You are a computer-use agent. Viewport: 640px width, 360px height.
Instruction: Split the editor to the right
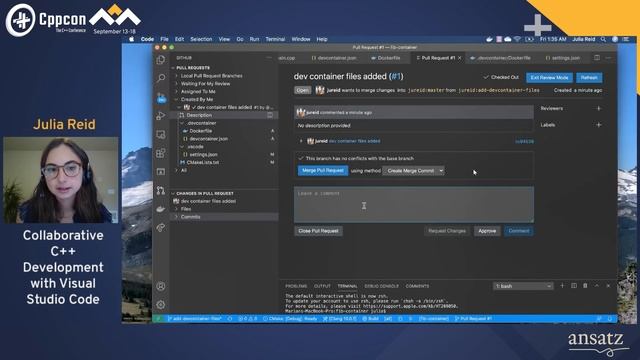pyautogui.click(x=597, y=58)
